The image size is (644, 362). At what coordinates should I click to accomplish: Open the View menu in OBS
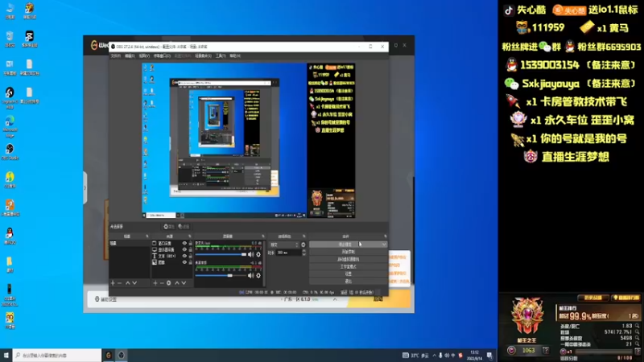(x=144, y=56)
